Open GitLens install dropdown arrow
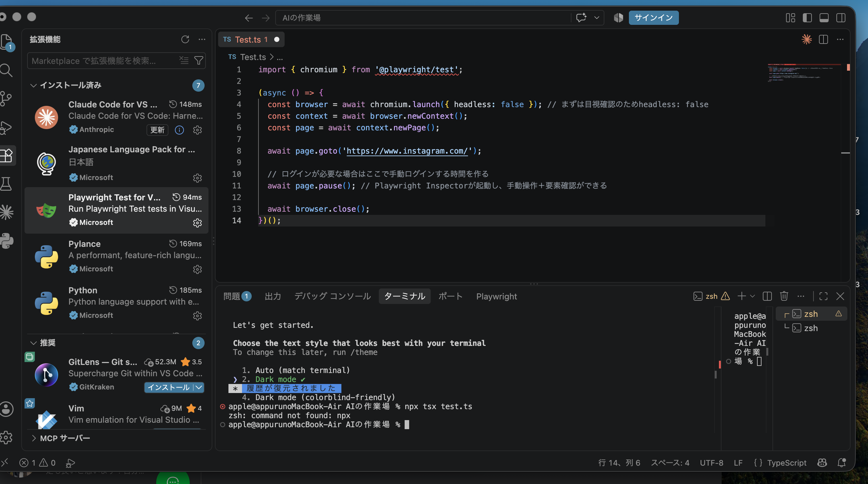 click(x=199, y=387)
